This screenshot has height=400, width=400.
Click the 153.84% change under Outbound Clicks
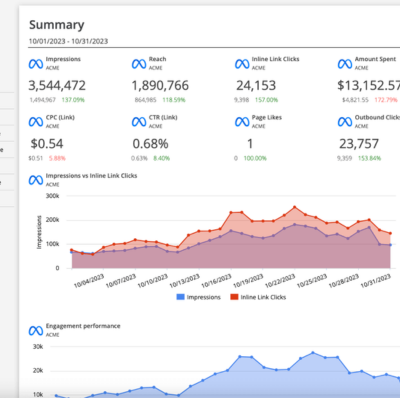point(369,158)
